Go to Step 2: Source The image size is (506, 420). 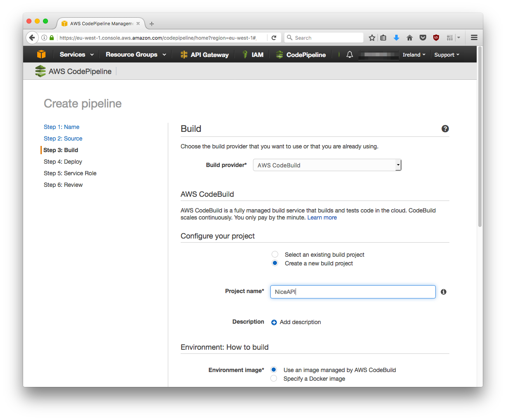click(x=63, y=138)
